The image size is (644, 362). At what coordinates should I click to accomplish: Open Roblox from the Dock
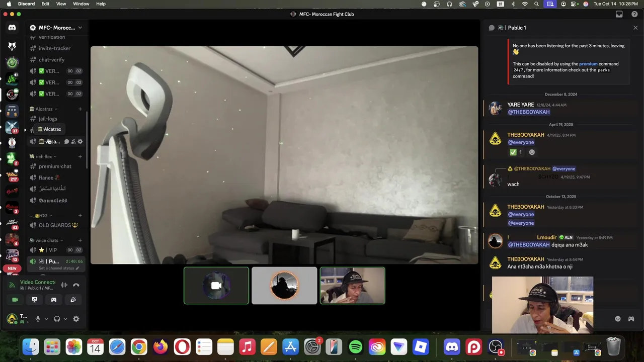(x=421, y=347)
